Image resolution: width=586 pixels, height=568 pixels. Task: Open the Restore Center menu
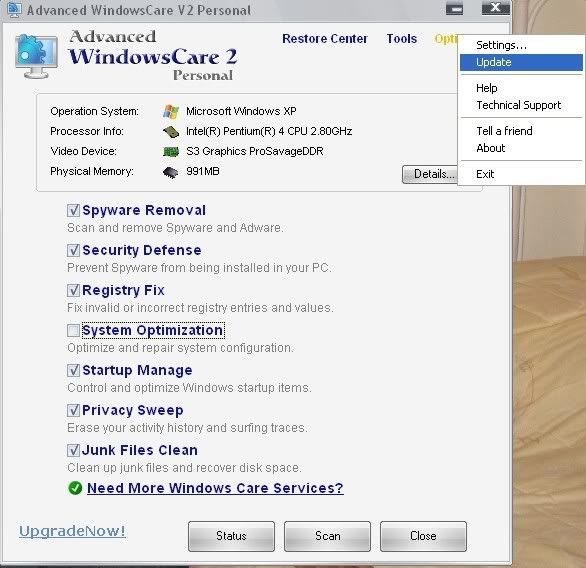325,38
